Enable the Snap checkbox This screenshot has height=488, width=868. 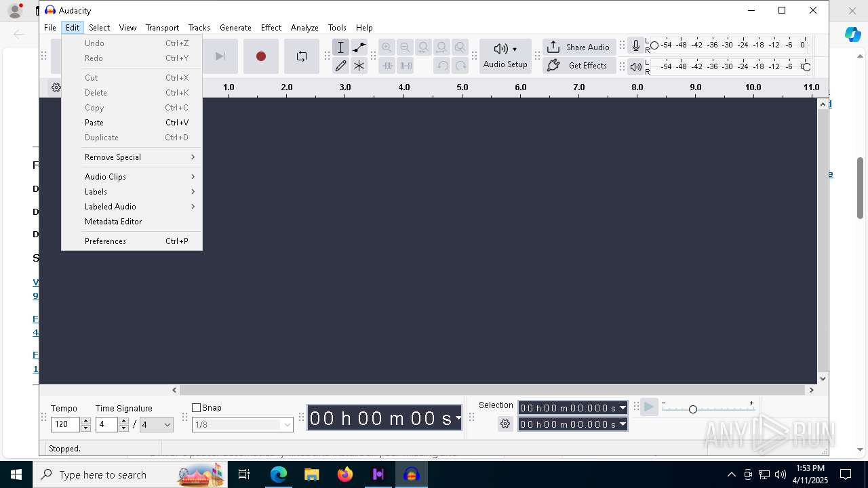tap(197, 408)
